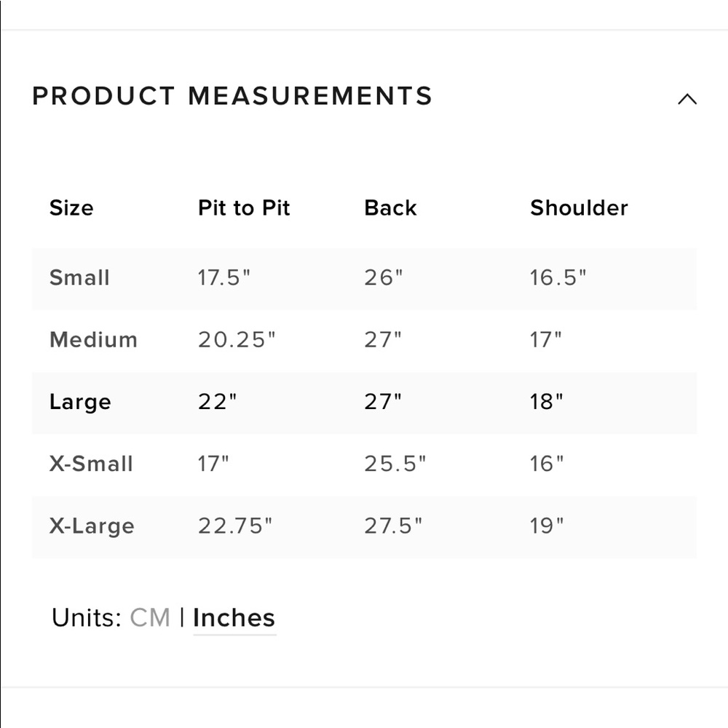Switch units to CM

(150, 618)
